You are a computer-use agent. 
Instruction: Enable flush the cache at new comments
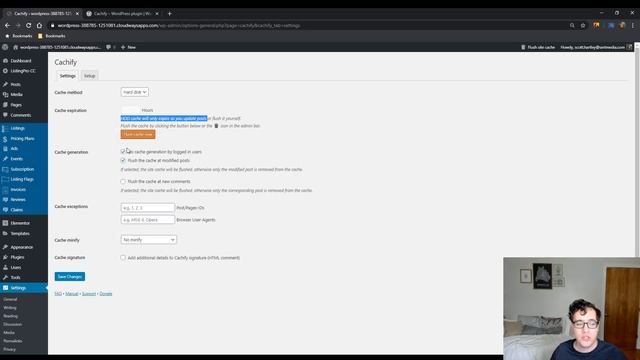pos(123,181)
